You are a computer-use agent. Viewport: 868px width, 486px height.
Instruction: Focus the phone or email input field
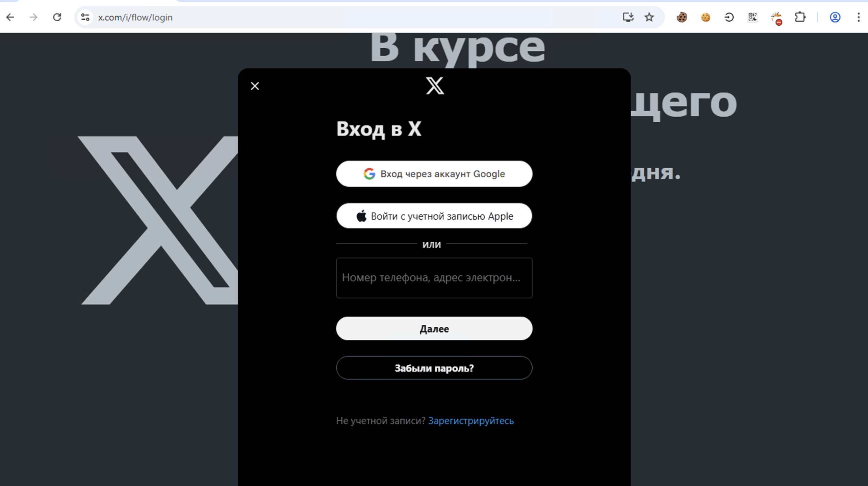[x=434, y=278]
